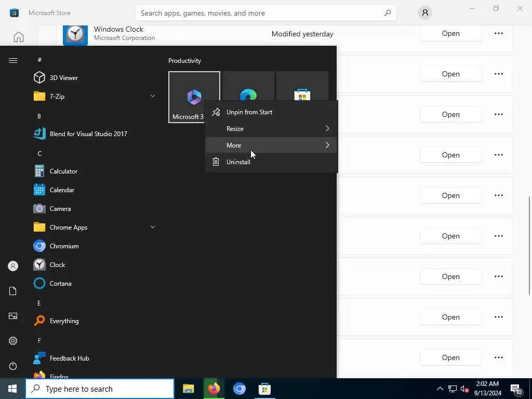This screenshot has height=399, width=532.
Task: Switch to Microsoft Store taskbar icon
Action: tap(264, 389)
